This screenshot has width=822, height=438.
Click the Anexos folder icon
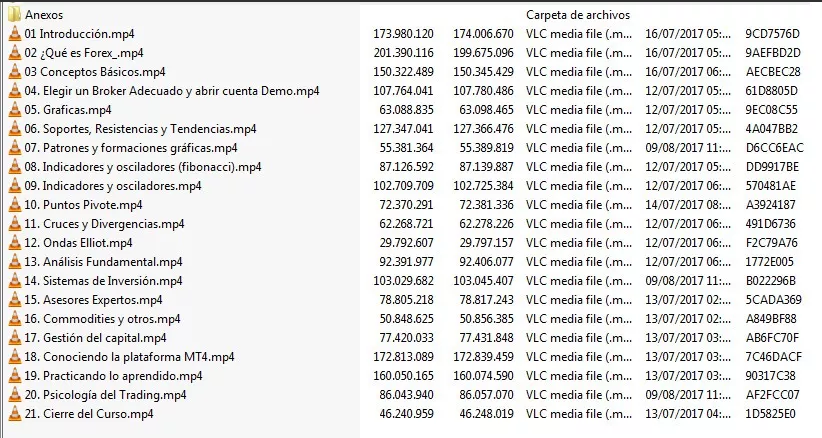point(15,15)
